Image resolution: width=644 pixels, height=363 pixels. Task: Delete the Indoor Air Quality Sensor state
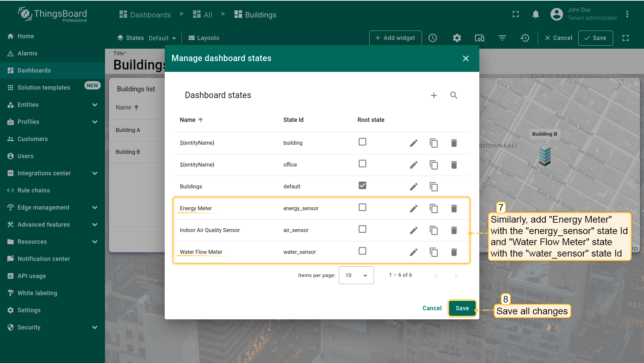(454, 230)
